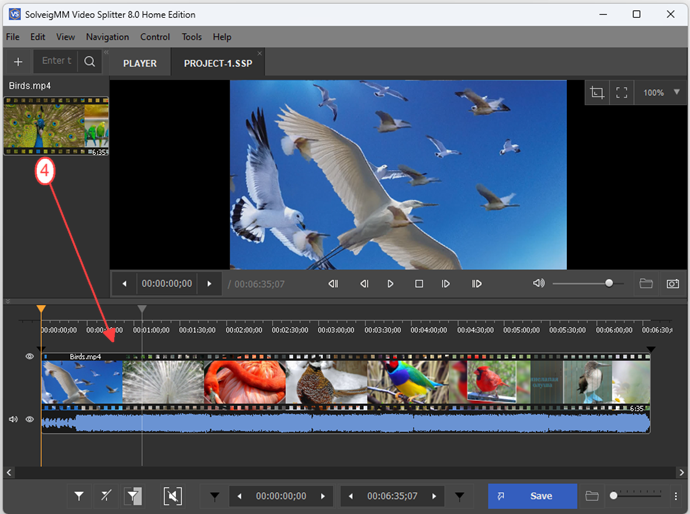Collapse the media panel with double chevron

[x=106, y=52]
